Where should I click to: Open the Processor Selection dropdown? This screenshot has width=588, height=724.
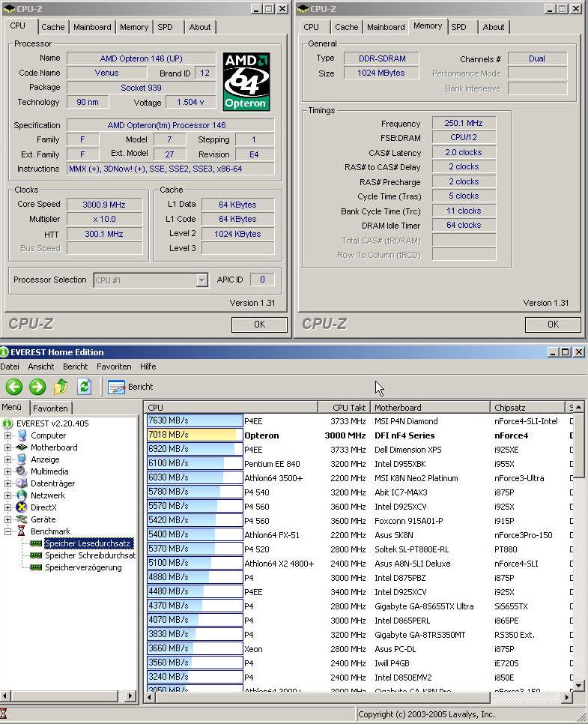201,280
